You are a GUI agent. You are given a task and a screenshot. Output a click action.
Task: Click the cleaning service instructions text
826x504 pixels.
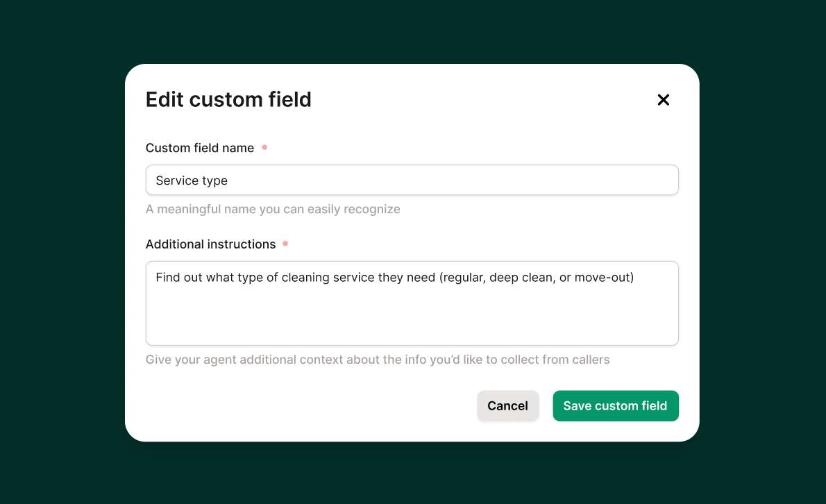click(x=395, y=277)
